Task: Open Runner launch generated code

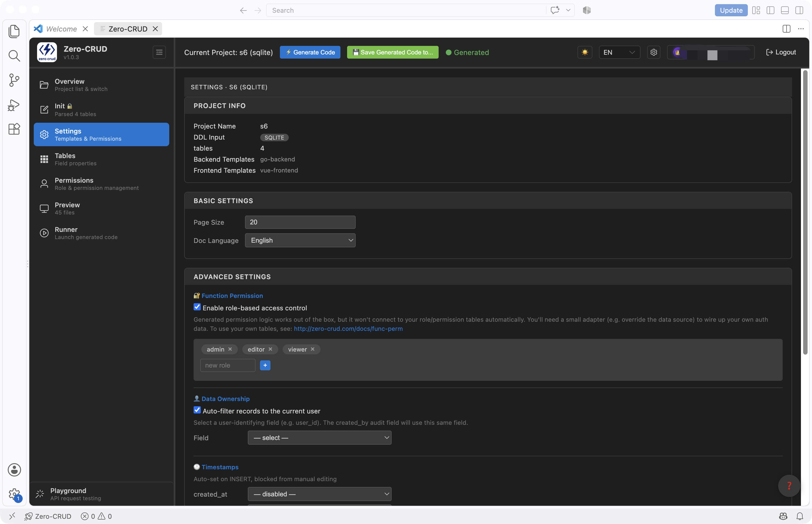Action: click(x=101, y=233)
